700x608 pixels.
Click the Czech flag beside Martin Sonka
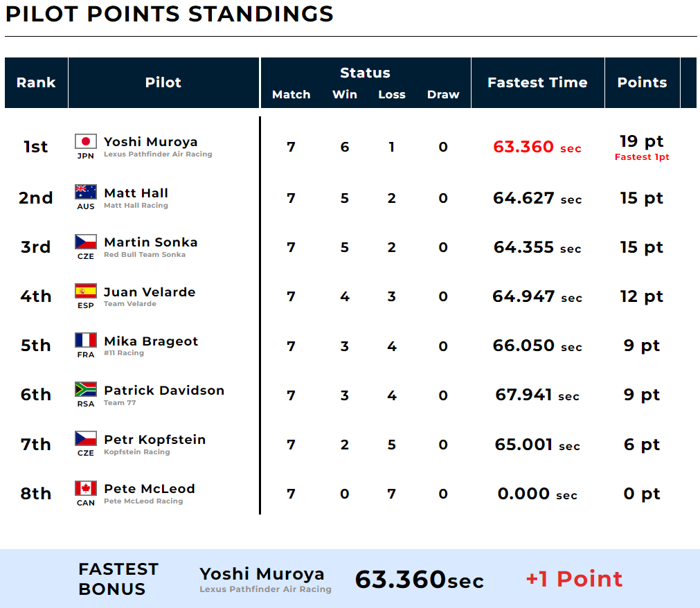click(86, 242)
